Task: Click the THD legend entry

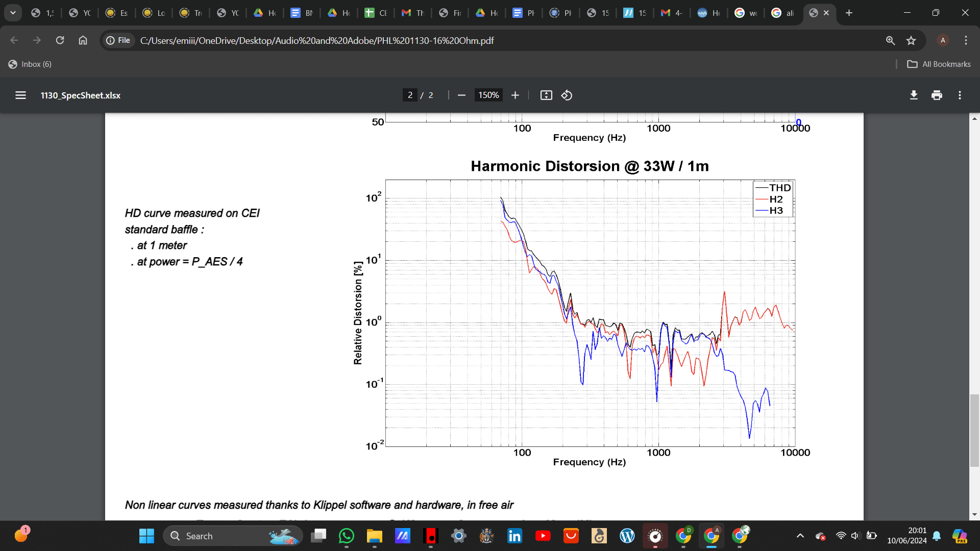Action: 773,188
